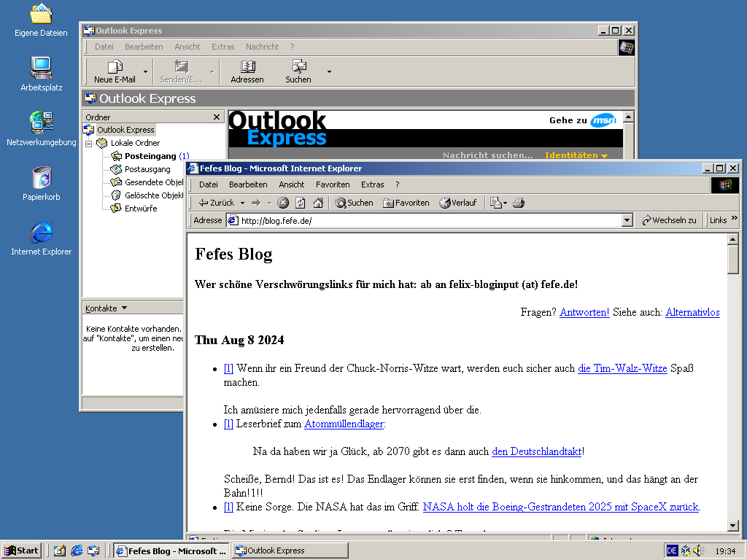Click Zurück back button in Internet Explorer
This screenshot has width=747, height=560.
[x=217, y=203]
